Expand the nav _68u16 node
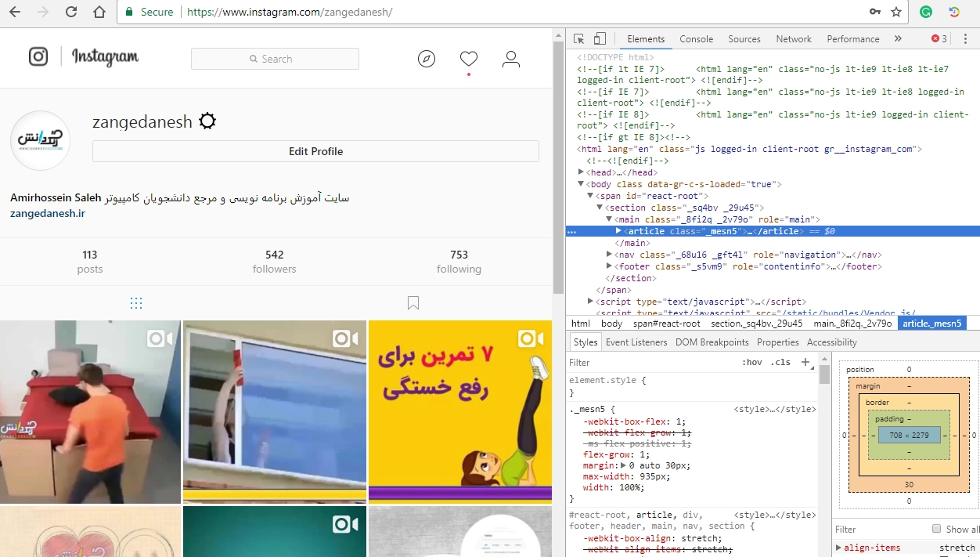Viewport: 980px width, 557px height. 609,255
